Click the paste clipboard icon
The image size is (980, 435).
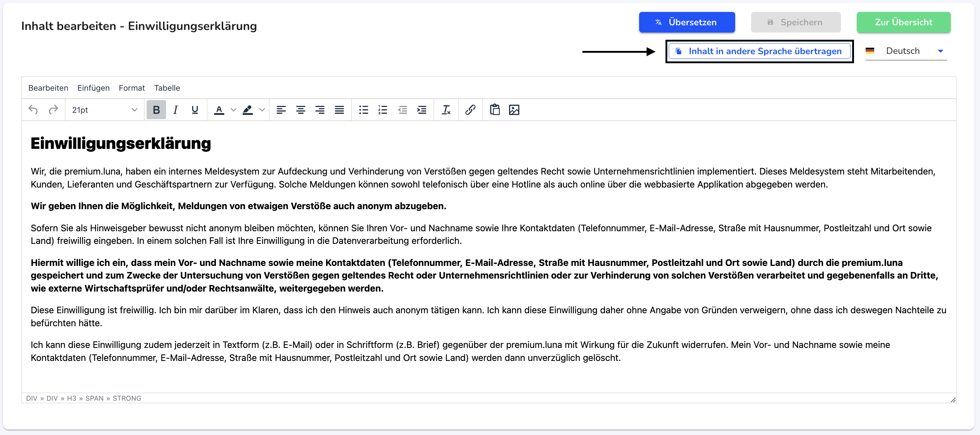(x=495, y=109)
